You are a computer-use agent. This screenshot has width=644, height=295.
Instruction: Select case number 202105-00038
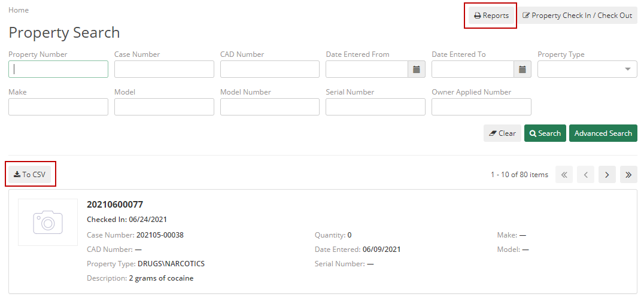(160, 235)
